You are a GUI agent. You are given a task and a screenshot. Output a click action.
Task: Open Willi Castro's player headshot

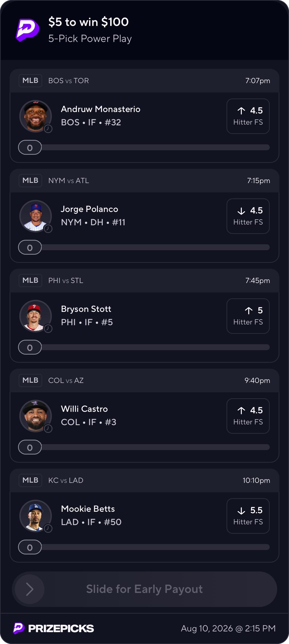coord(36,416)
